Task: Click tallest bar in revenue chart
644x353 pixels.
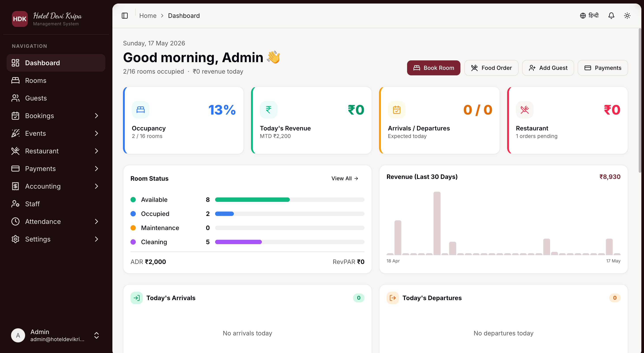Action: (x=437, y=223)
